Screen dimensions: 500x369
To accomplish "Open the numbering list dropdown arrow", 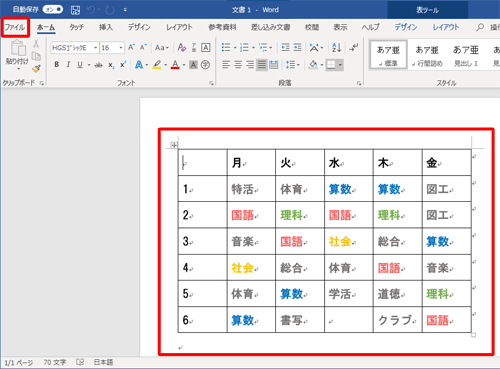I will [x=253, y=48].
